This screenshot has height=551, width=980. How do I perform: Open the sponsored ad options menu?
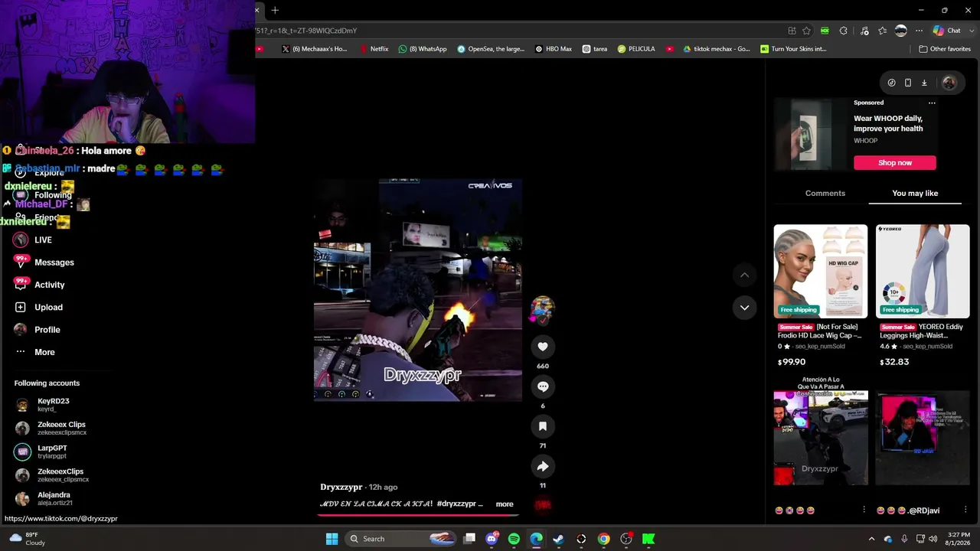932,103
